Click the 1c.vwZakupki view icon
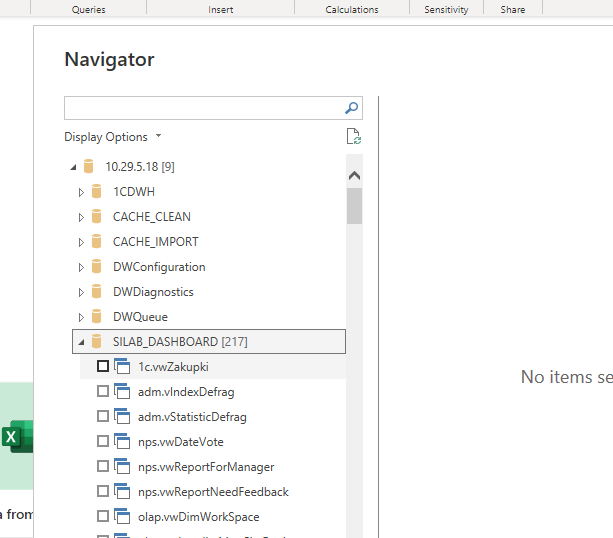613x538 pixels. tap(122, 366)
